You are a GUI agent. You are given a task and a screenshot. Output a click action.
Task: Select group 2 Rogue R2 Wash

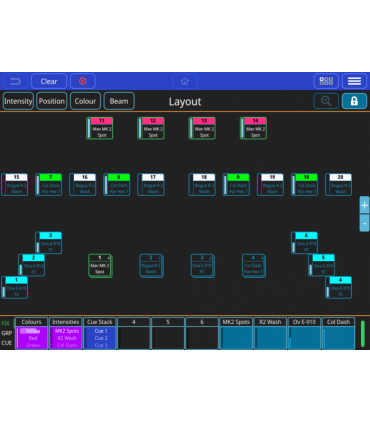point(151,266)
